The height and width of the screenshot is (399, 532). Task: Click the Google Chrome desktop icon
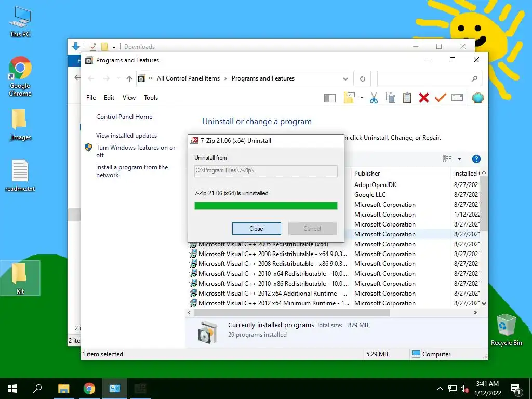point(20,77)
